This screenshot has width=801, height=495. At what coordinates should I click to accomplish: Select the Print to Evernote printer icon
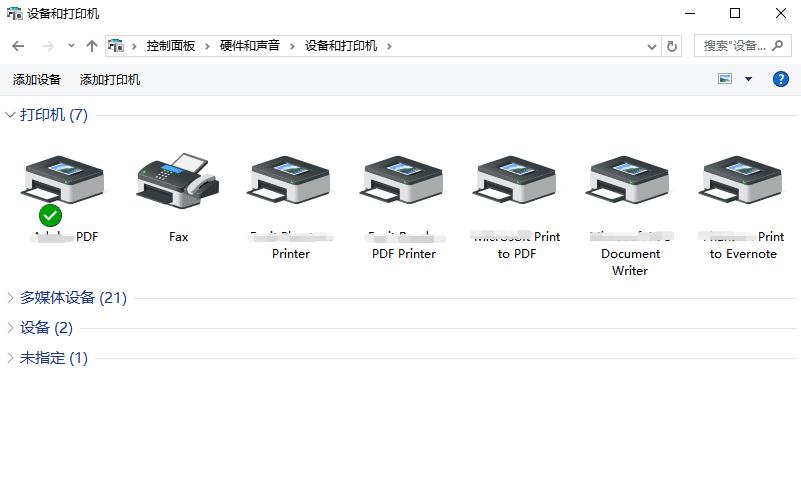(x=742, y=180)
